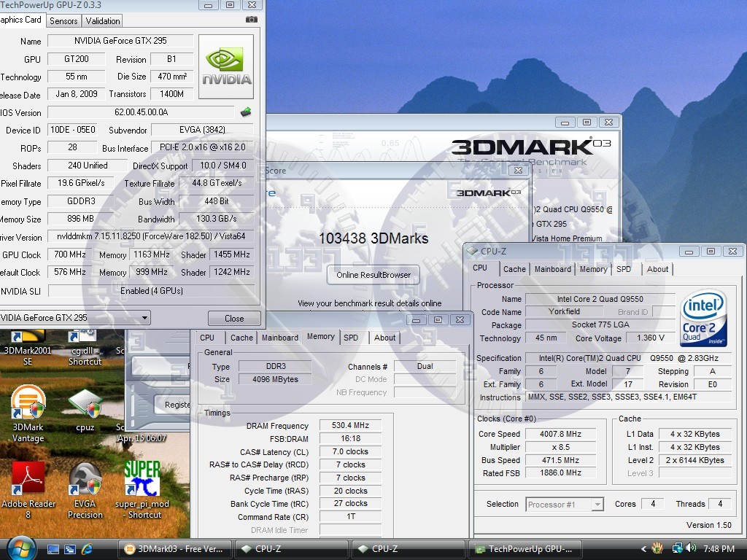Switch to Sensors tab in GPU-Z
This screenshot has height=560, width=747.
[x=63, y=20]
